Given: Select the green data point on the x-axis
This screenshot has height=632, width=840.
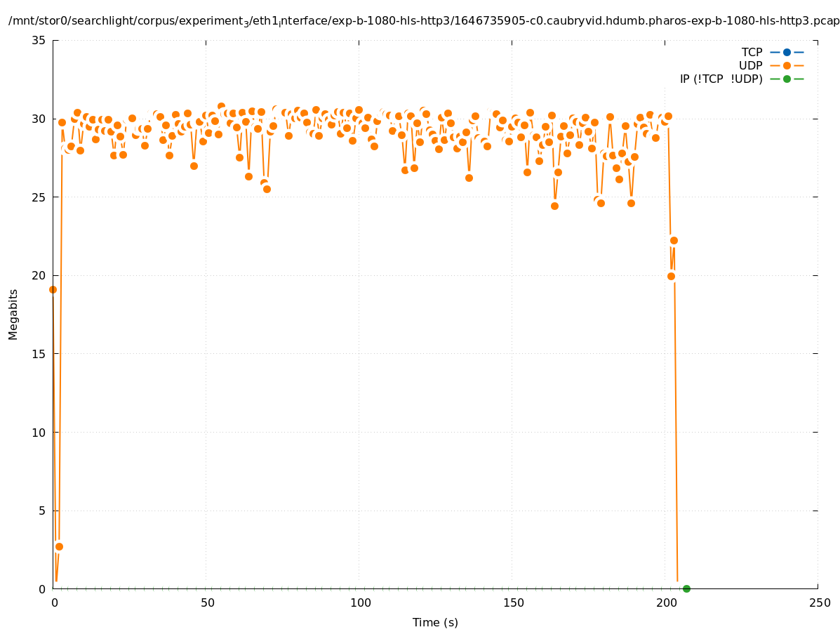Looking at the screenshot, I should pos(686,588).
